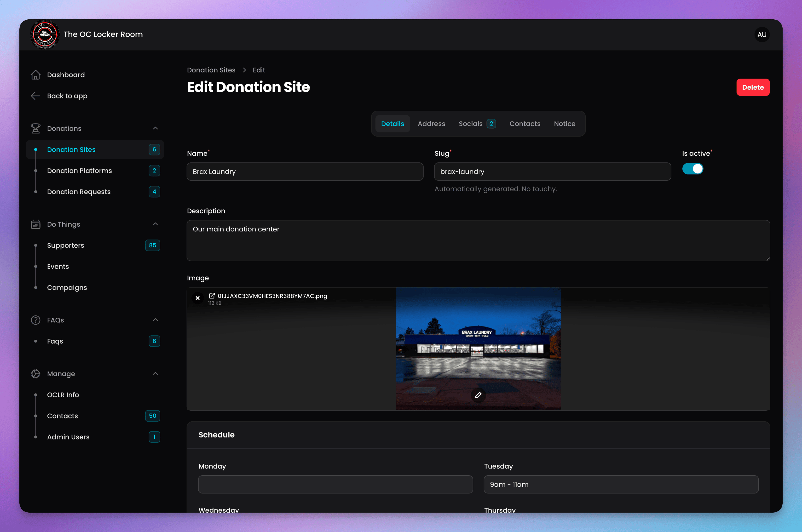The width and height of the screenshot is (802, 532).
Task: Switch to the Address tab
Action: (x=431, y=124)
